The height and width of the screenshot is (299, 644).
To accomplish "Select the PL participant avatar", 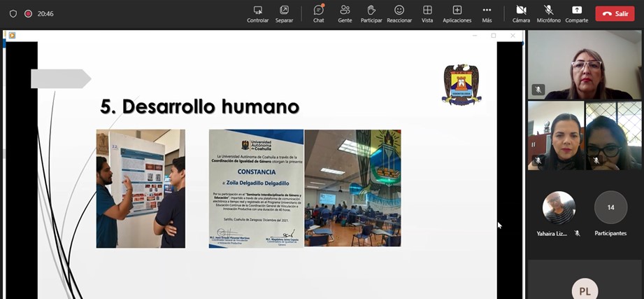I will (584, 289).
